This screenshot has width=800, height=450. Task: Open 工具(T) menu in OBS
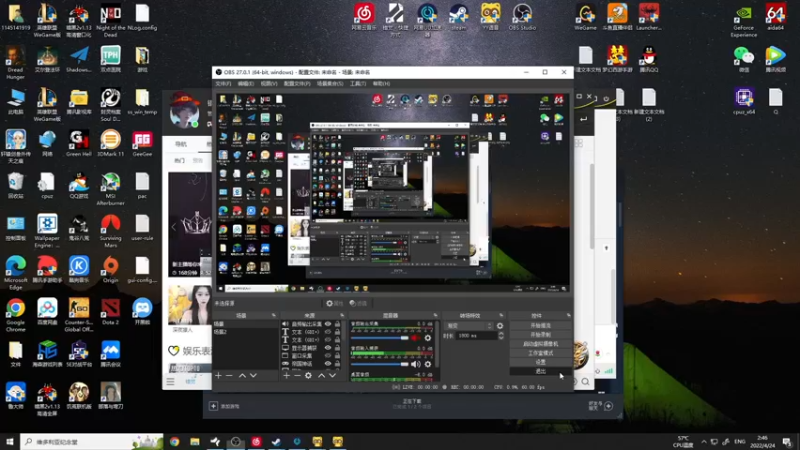[x=358, y=84]
